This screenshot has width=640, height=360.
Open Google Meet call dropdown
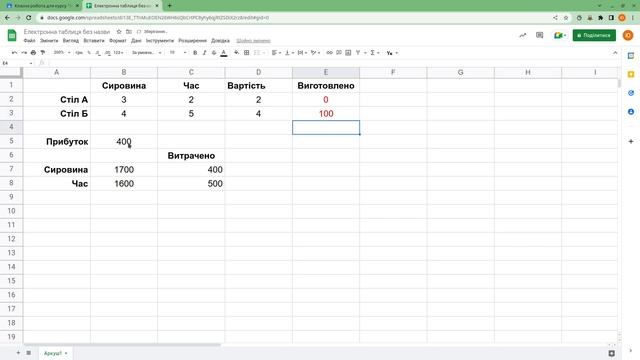tap(559, 36)
